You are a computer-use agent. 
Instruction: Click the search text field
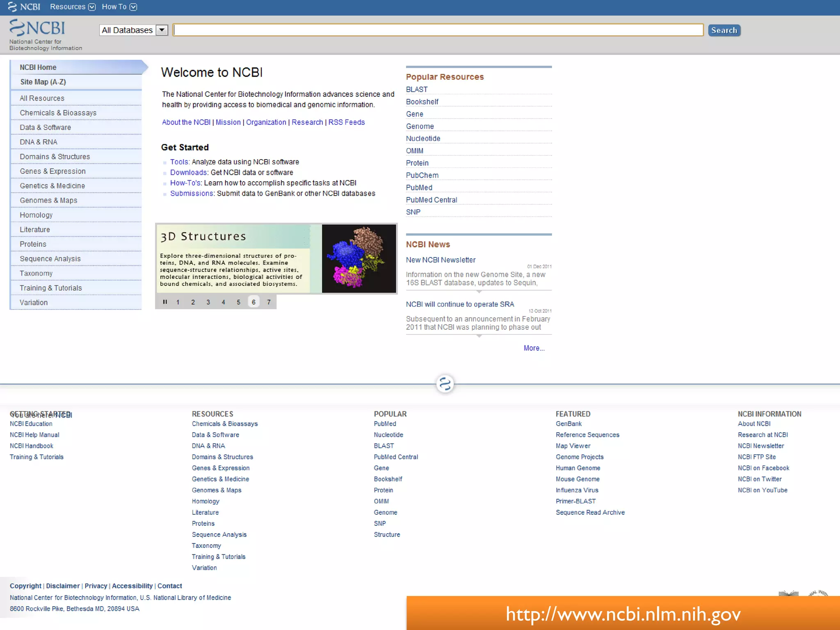point(438,30)
